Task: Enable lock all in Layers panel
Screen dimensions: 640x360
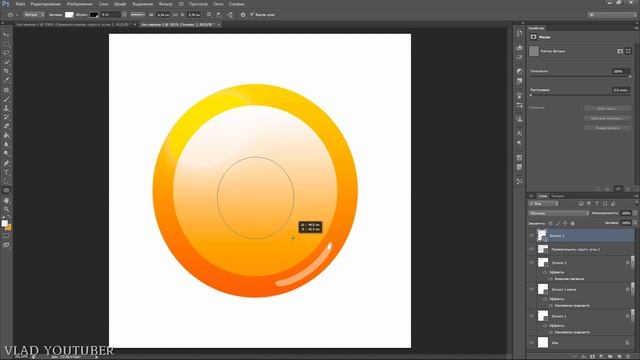Action: (572, 223)
